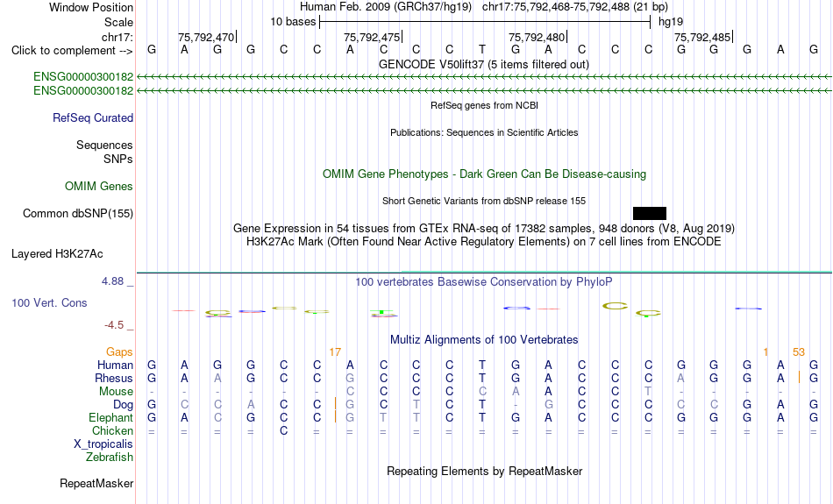
Task: Click the orange gap count 53
Action: pyautogui.click(x=799, y=352)
